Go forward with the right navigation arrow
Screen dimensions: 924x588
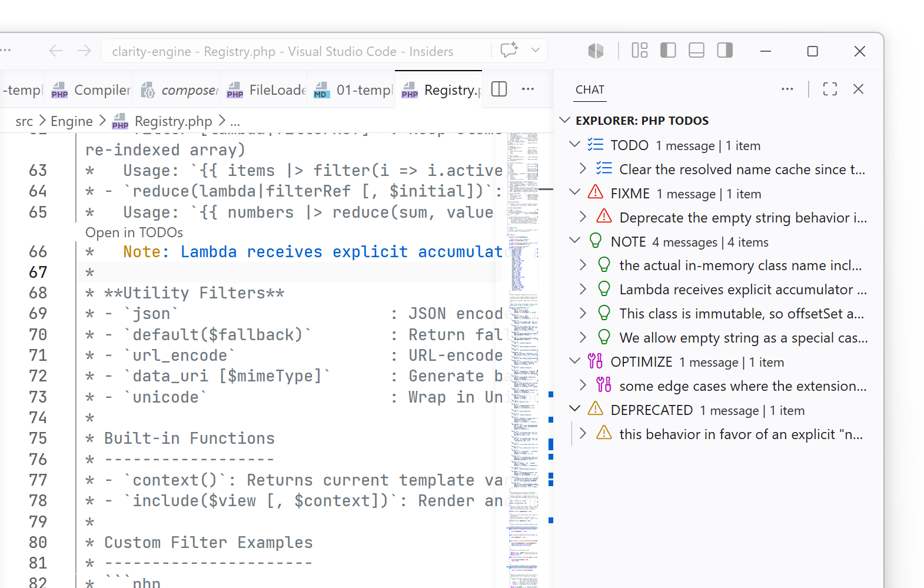click(84, 51)
